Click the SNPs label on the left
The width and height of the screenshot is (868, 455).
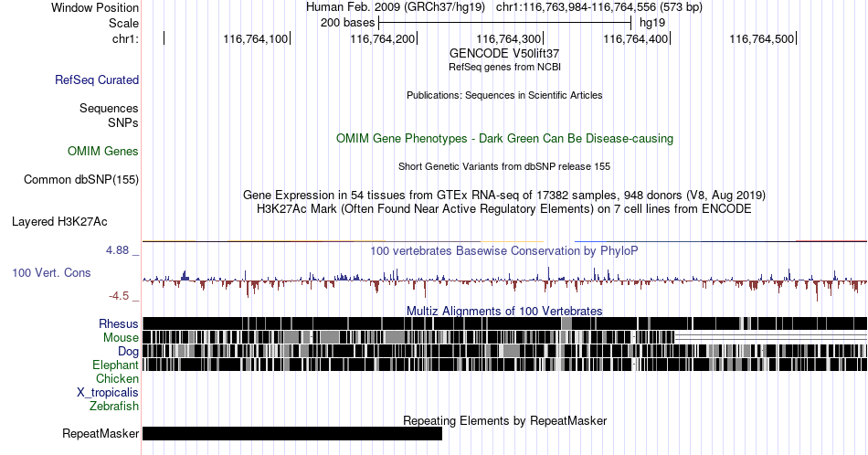[x=123, y=122]
